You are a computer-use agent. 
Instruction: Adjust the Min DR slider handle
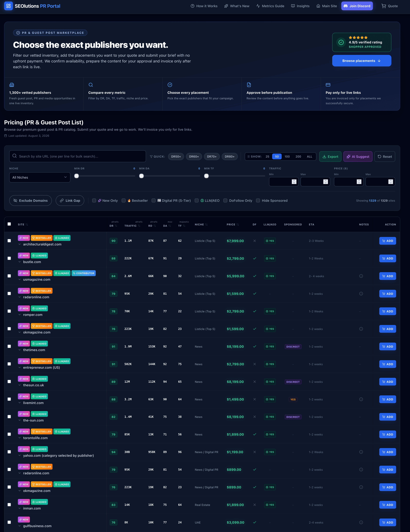77,176
